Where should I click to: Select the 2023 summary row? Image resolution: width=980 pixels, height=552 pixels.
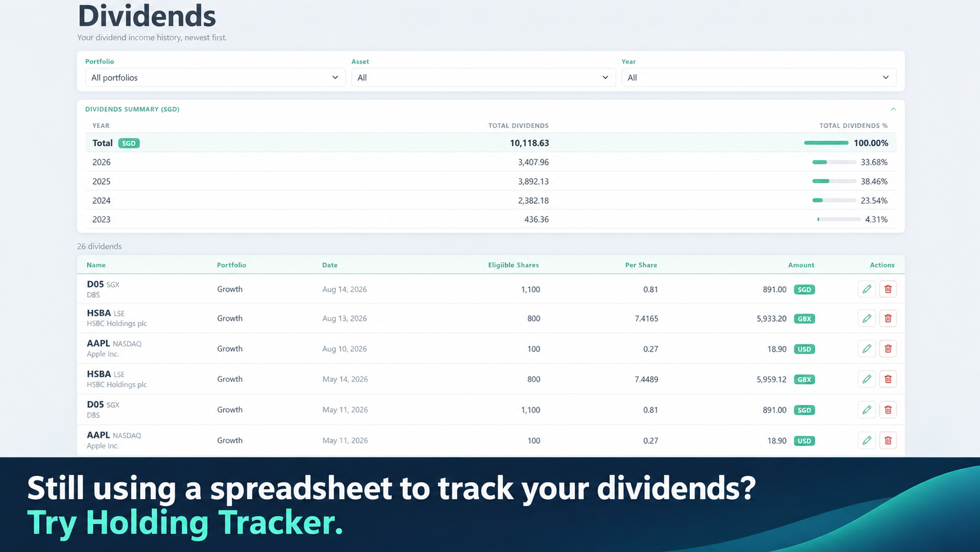[x=491, y=219]
